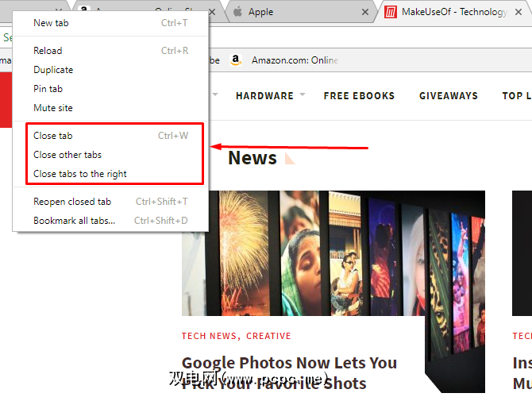Close the Apple tab
Image resolution: width=532 pixels, height=397 pixels.
tap(365, 12)
